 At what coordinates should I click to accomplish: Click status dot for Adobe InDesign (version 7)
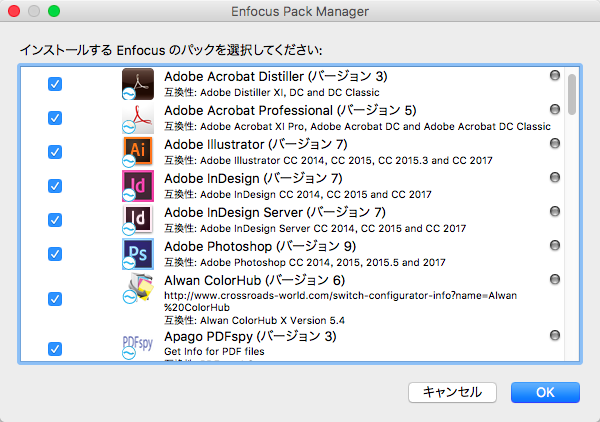pyautogui.click(x=555, y=178)
